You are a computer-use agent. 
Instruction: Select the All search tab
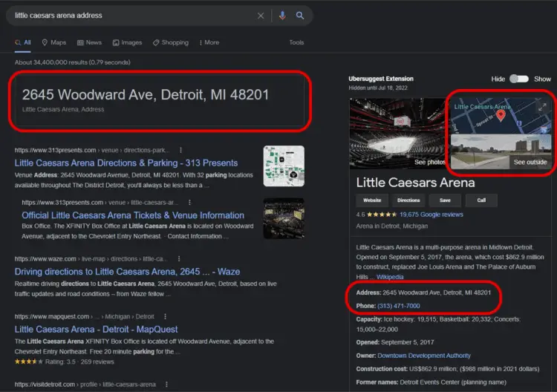pos(23,42)
